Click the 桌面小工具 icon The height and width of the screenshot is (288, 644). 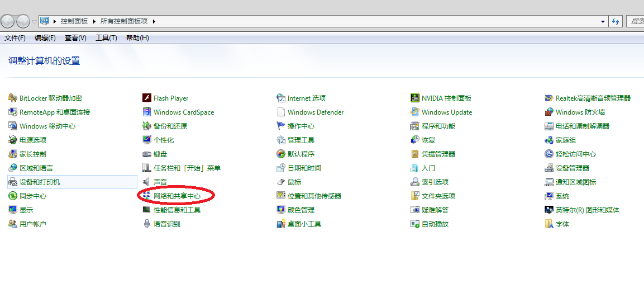281,224
